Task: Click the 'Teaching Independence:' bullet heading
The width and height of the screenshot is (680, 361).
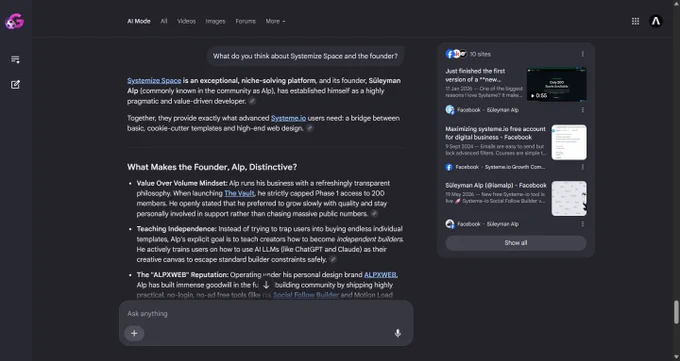Action: 177,229
